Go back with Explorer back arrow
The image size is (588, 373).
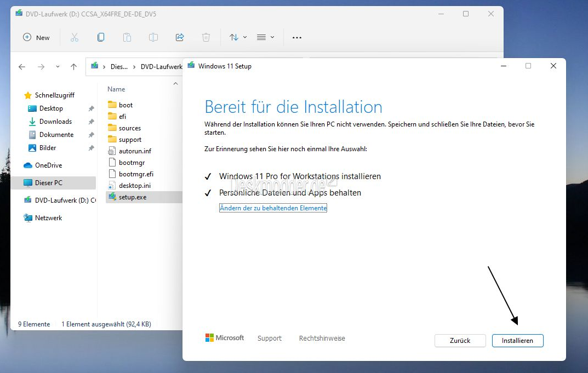[22, 67]
